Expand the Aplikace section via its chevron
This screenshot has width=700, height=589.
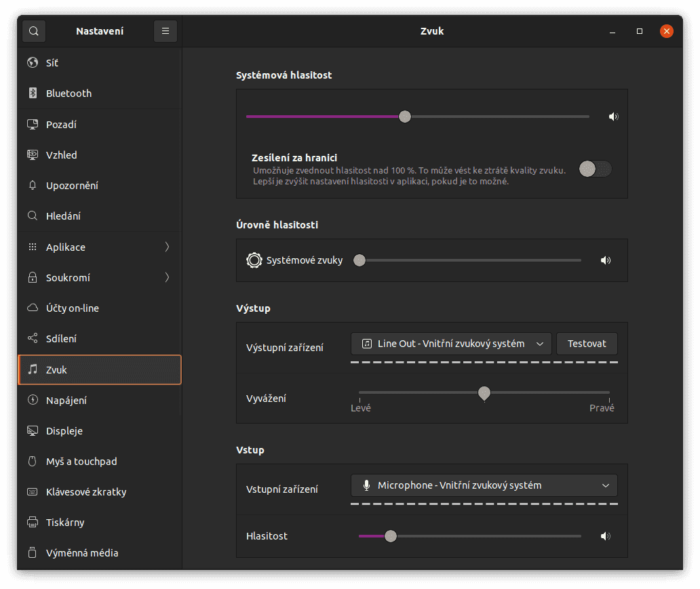(x=167, y=247)
